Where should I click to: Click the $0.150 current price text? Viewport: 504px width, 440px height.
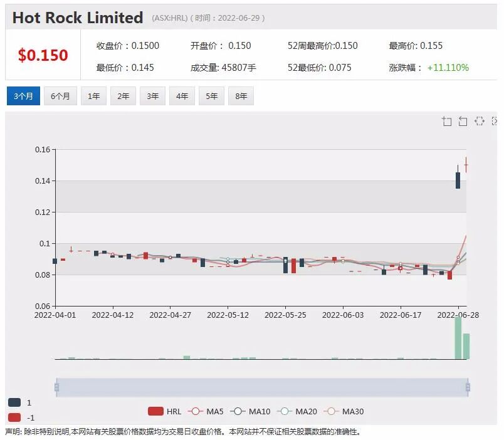43,55
